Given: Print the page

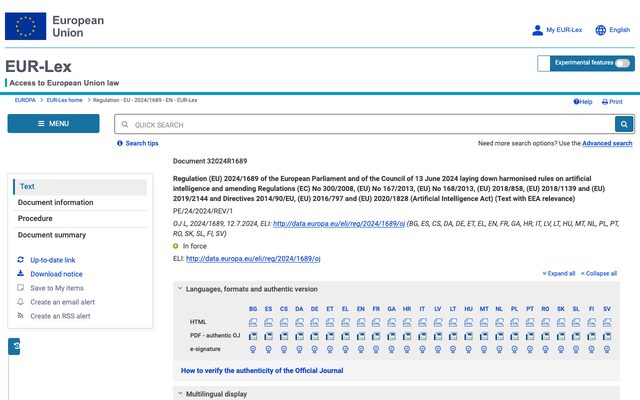Looking at the screenshot, I should (612, 102).
